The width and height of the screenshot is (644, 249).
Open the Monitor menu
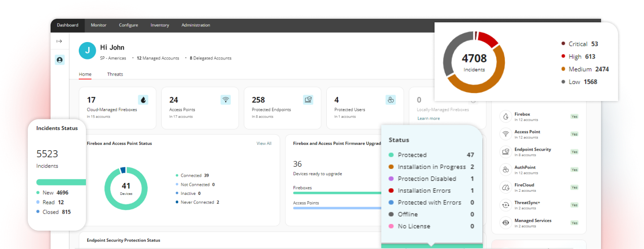tap(98, 25)
